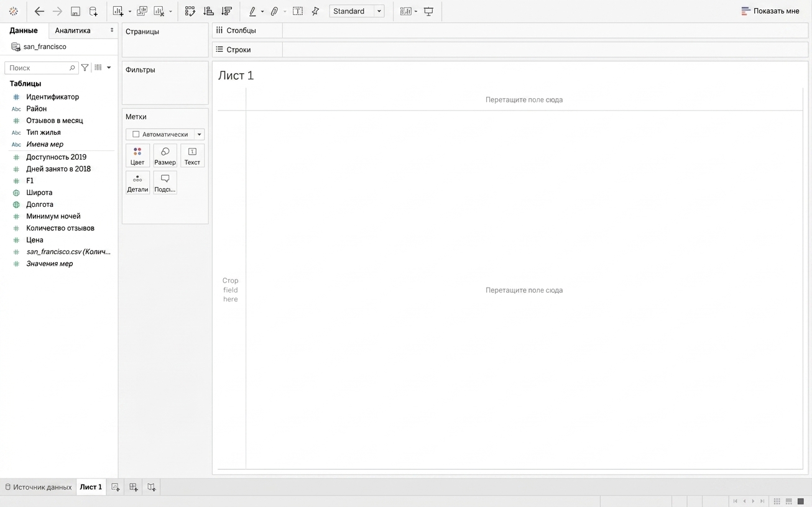Show or hide cards icon

pos(405,11)
